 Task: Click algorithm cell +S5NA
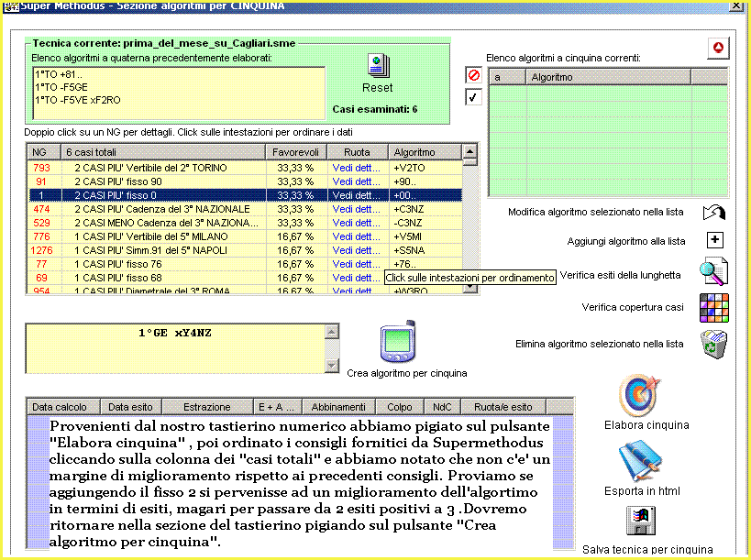point(409,250)
